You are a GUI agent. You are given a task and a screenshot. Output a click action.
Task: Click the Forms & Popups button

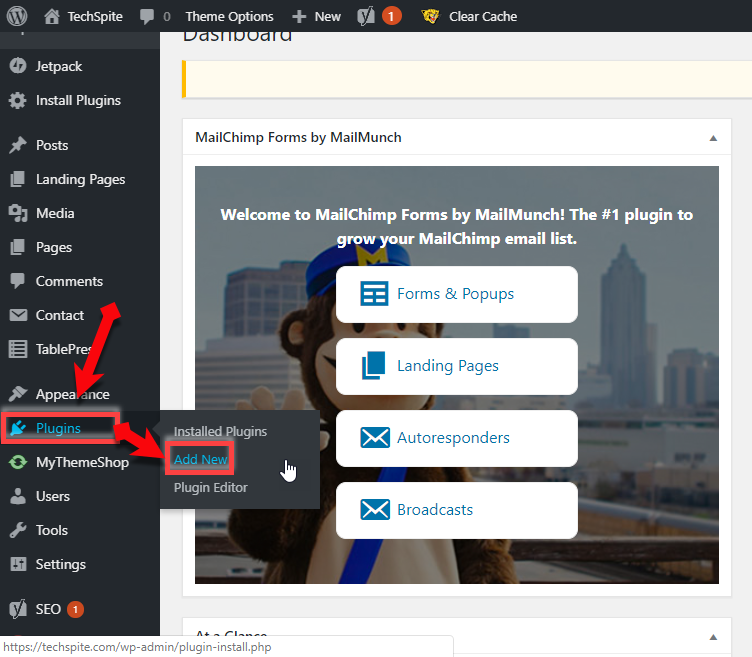point(456,294)
